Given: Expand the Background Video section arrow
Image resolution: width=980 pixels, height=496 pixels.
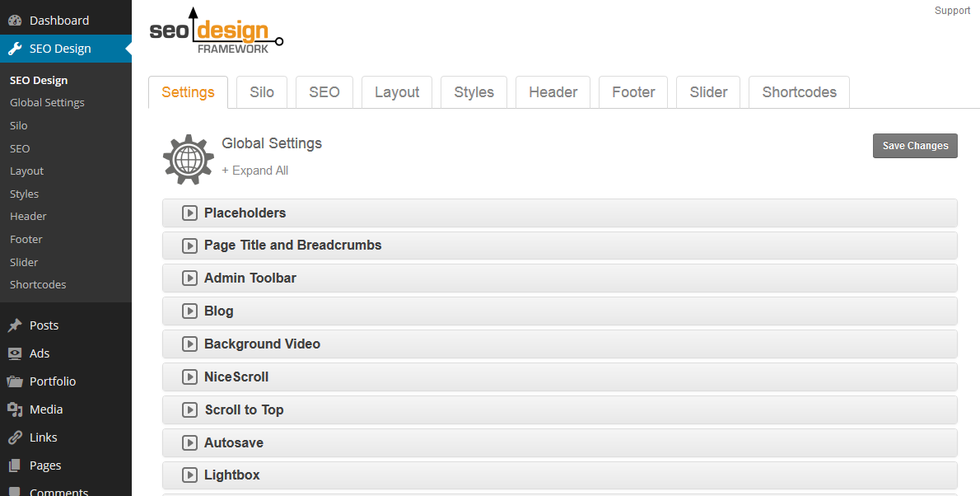Looking at the screenshot, I should tap(189, 344).
